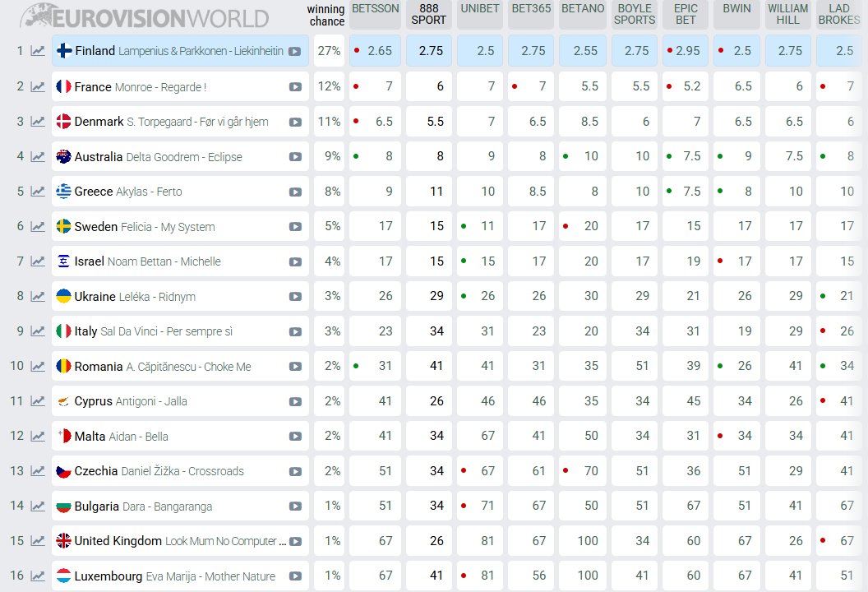Select the Bet365 column header

531,9
